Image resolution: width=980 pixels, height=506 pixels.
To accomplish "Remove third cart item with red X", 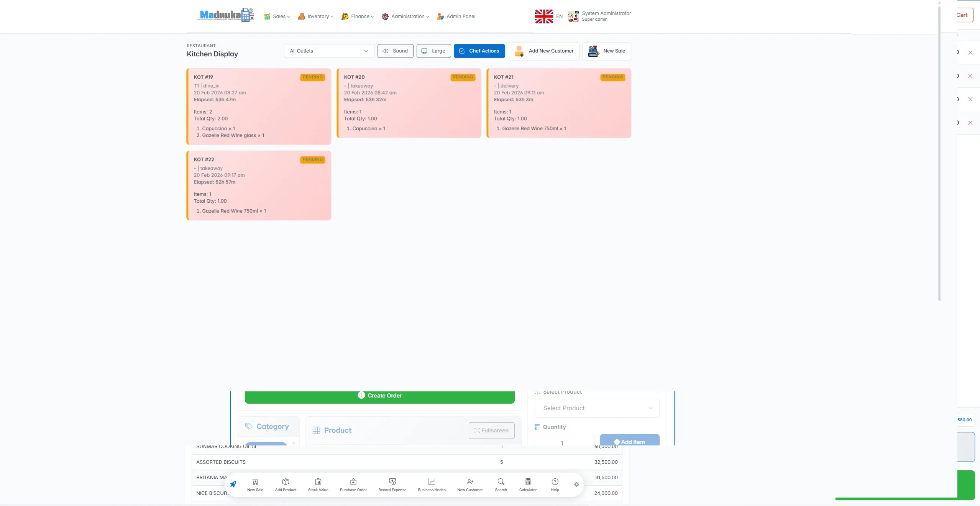I will click(x=970, y=99).
